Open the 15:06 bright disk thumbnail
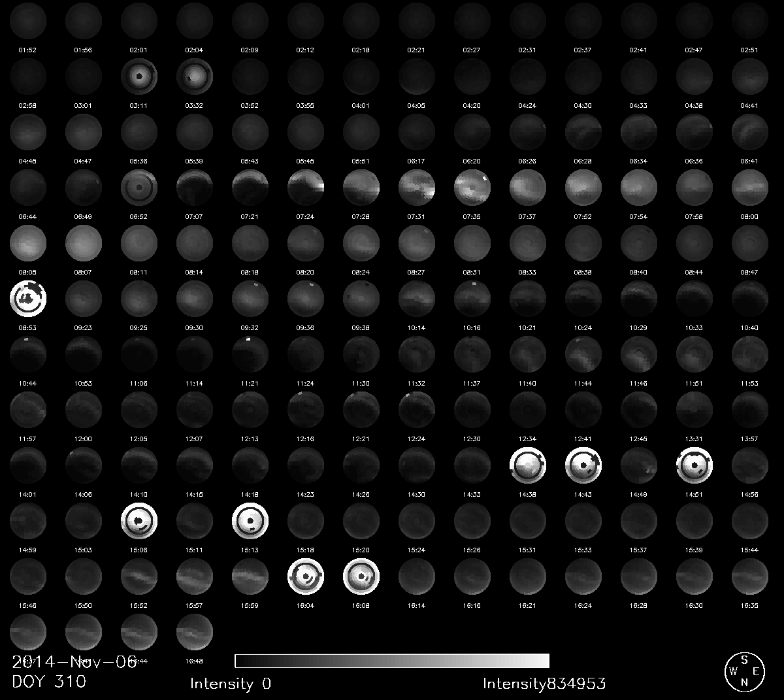Viewport: 784px width, 700px height. 139,521
